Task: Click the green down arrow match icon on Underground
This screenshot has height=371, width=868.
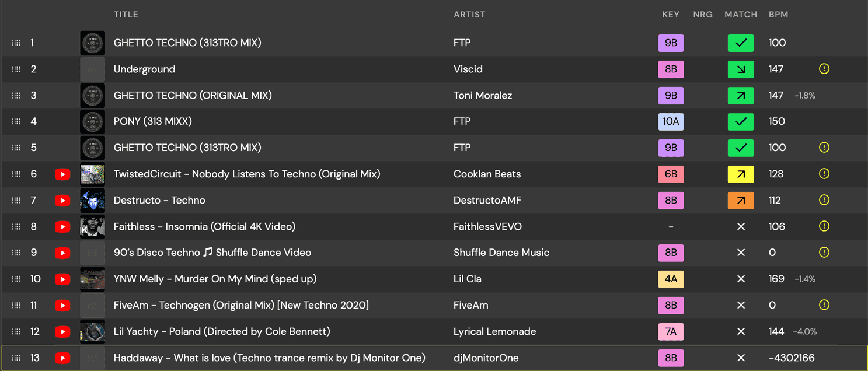Action: pos(741,69)
